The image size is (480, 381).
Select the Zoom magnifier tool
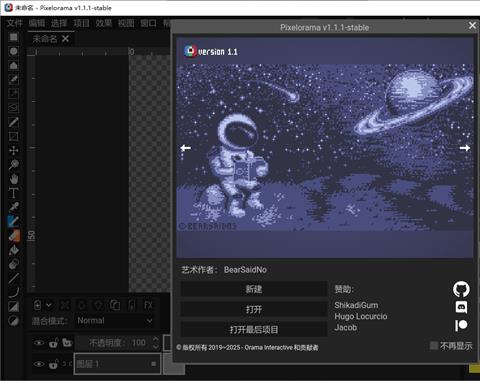pyautogui.click(x=13, y=165)
